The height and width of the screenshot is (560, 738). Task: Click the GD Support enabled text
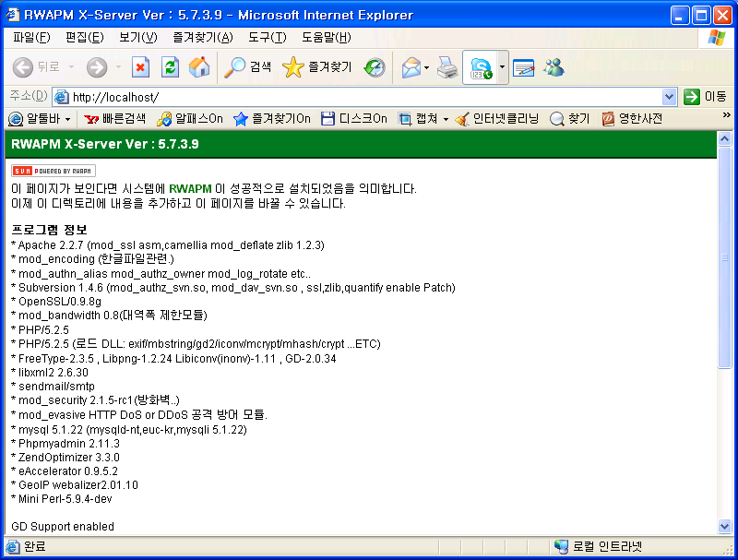tap(63, 527)
